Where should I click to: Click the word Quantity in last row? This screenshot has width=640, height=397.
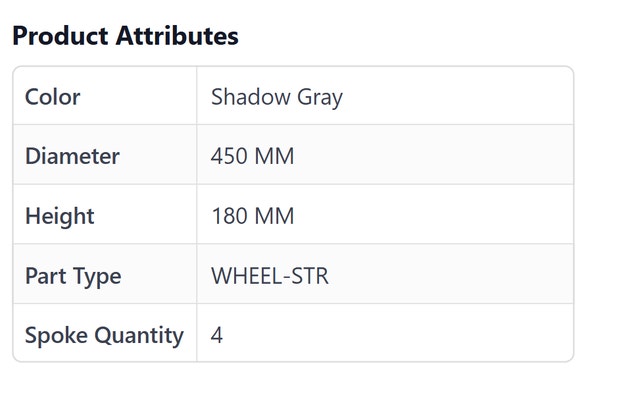pos(139,336)
